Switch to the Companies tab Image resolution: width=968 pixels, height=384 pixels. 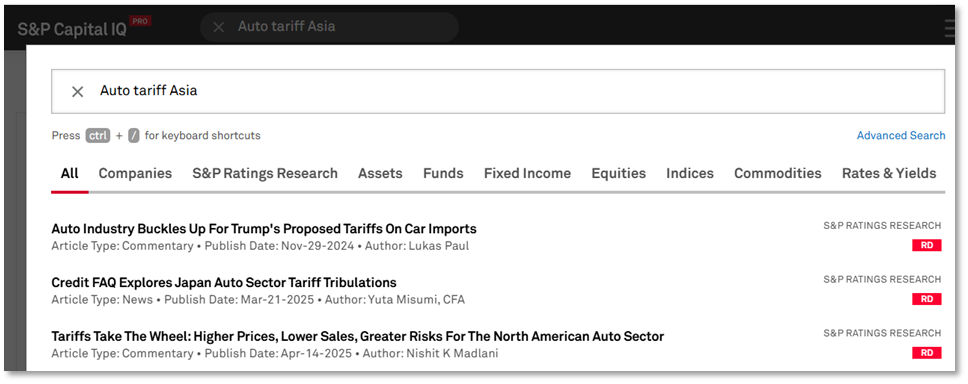pos(135,173)
